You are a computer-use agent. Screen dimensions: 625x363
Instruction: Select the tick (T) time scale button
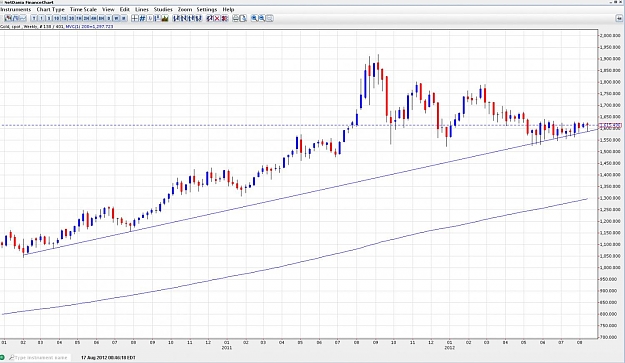pos(34,18)
